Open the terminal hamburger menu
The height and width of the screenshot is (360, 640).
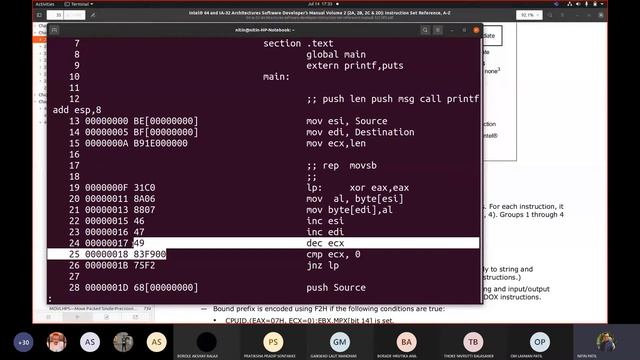point(438,30)
